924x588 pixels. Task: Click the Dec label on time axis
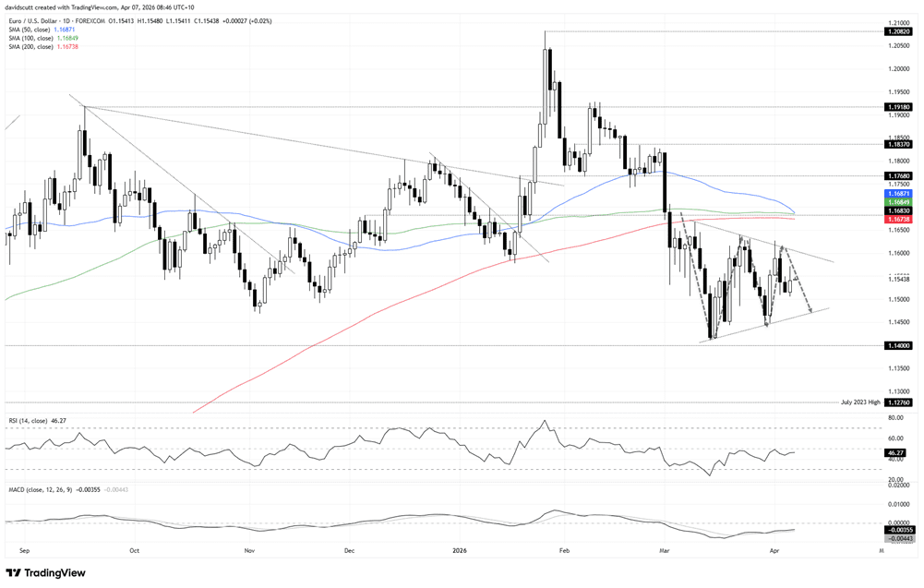[x=349, y=550]
